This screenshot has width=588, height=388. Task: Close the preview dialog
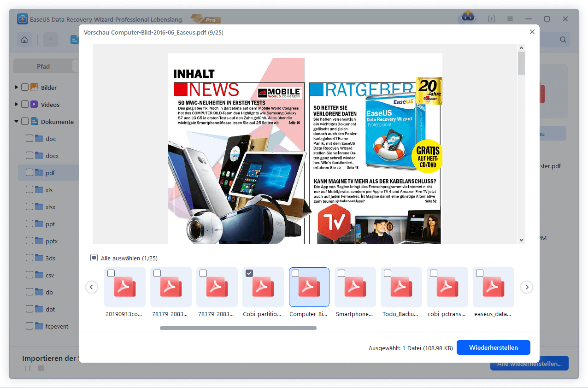click(x=532, y=32)
